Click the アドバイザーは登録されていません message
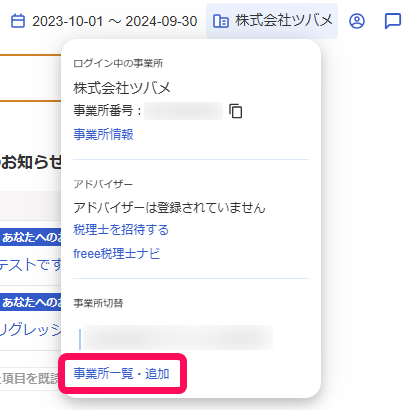Viewport: 411px width, 410px height. (169, 208)
